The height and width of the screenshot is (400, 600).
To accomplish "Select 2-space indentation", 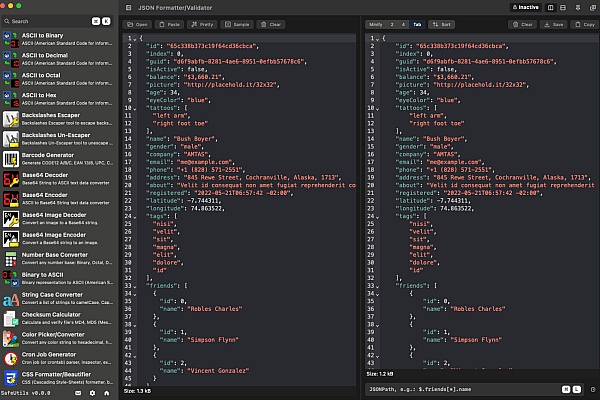I will click(x=392, y=24).
